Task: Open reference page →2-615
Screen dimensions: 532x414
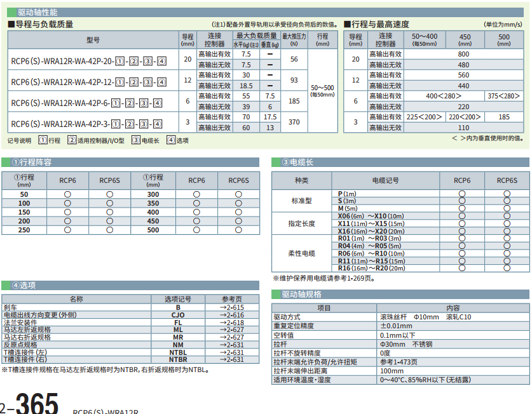Action: 232,307
